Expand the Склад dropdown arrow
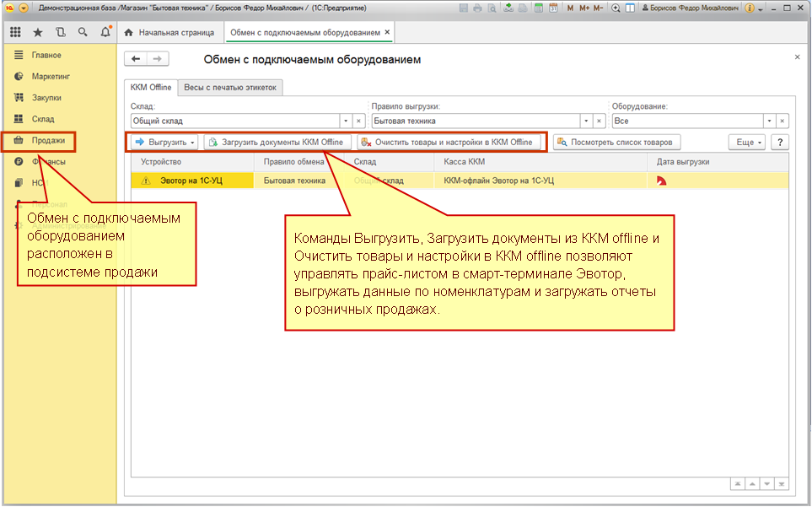 pos(346,121)
